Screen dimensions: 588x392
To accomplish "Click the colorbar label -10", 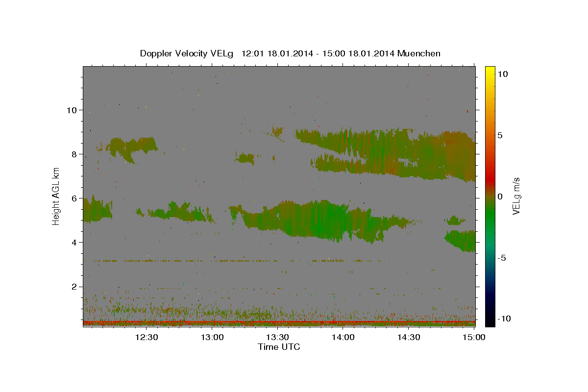I will (504, 318).
